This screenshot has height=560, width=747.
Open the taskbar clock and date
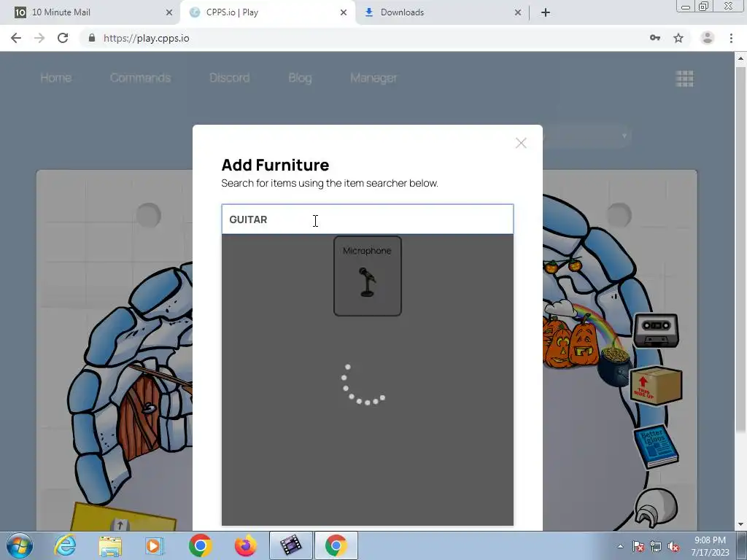click(x=710, y=546)
